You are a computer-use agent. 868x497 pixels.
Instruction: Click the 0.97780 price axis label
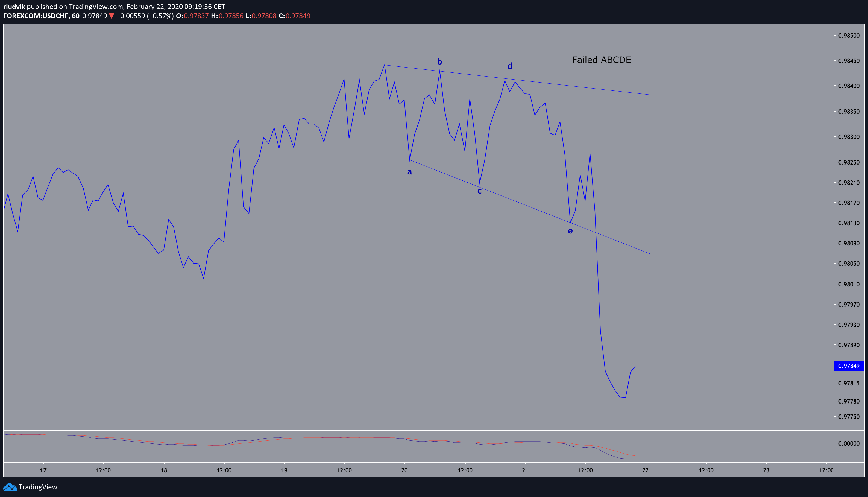(x=849, y=401)
